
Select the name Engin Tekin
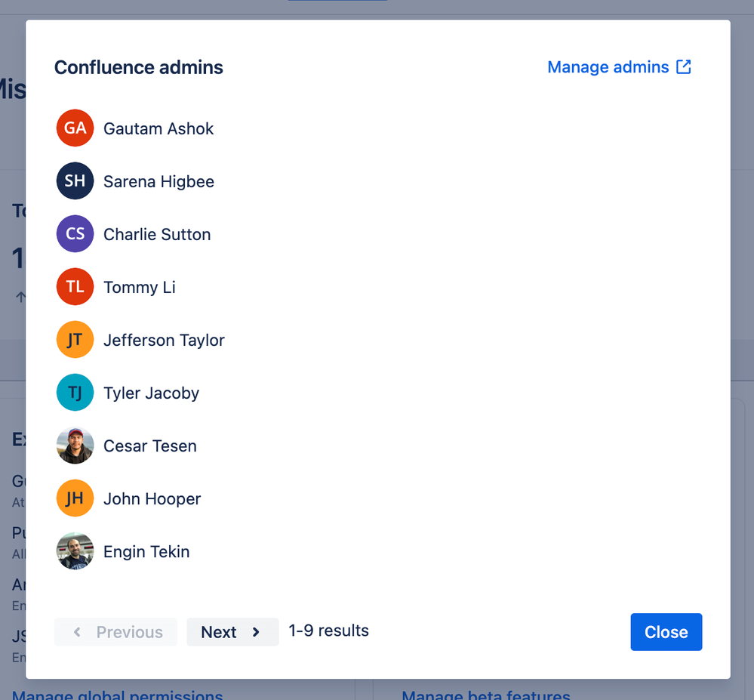click(146, 552)
